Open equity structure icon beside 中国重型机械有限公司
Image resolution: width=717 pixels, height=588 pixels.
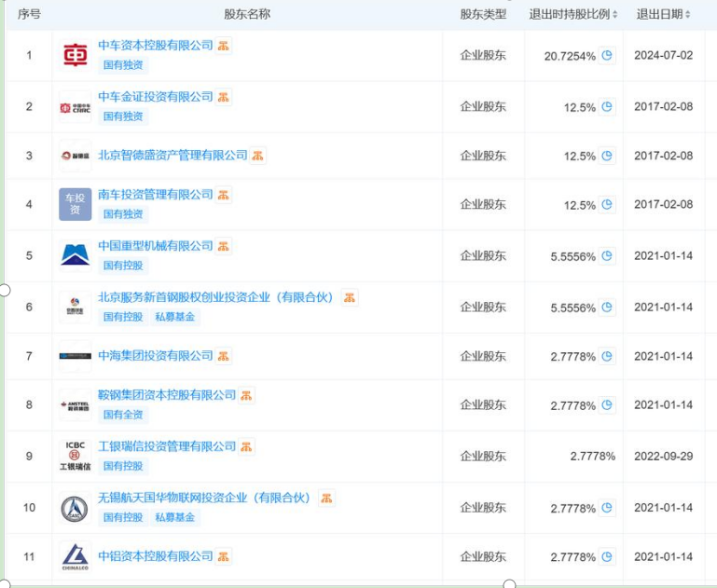[x=223, y=246]
